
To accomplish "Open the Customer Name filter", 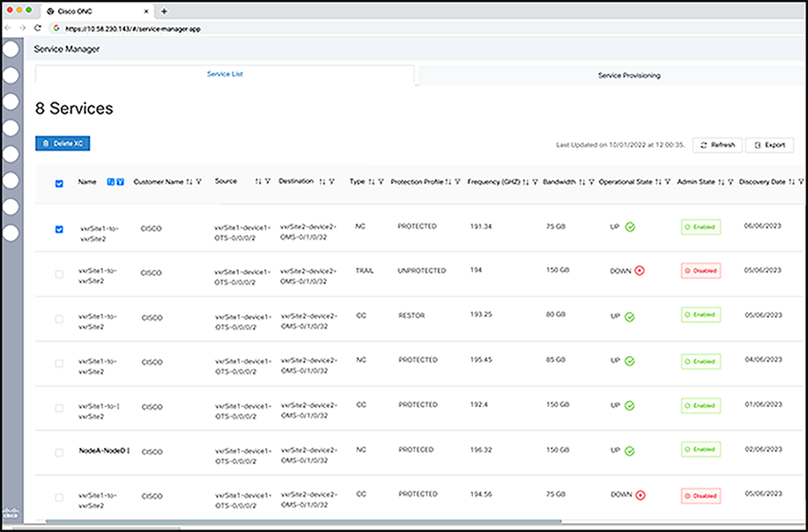I will click(199, 181).
